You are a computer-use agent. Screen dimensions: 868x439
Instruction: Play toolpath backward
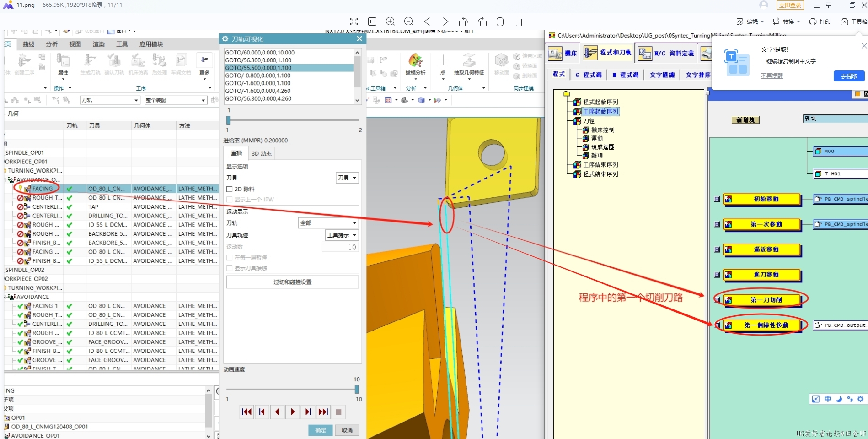click(x=277, y=412)
